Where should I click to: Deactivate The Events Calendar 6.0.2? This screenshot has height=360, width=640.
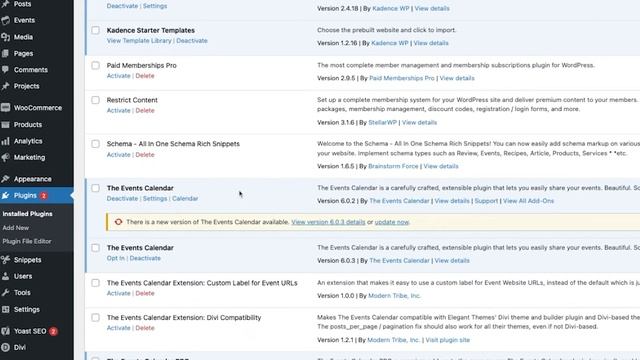(x=122, y=198)
